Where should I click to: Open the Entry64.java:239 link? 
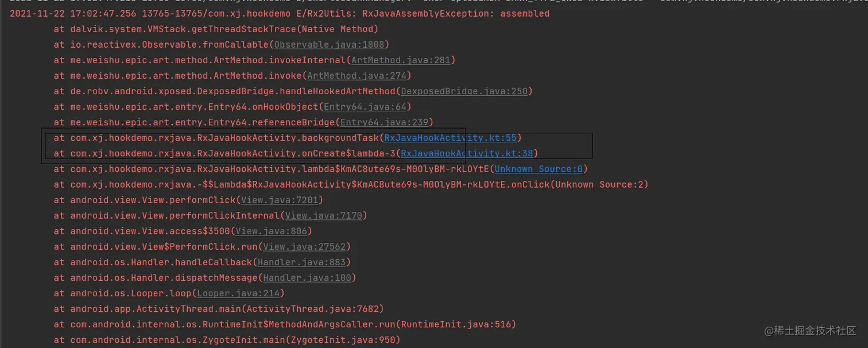pyautogui.click(x=384, y=122)
